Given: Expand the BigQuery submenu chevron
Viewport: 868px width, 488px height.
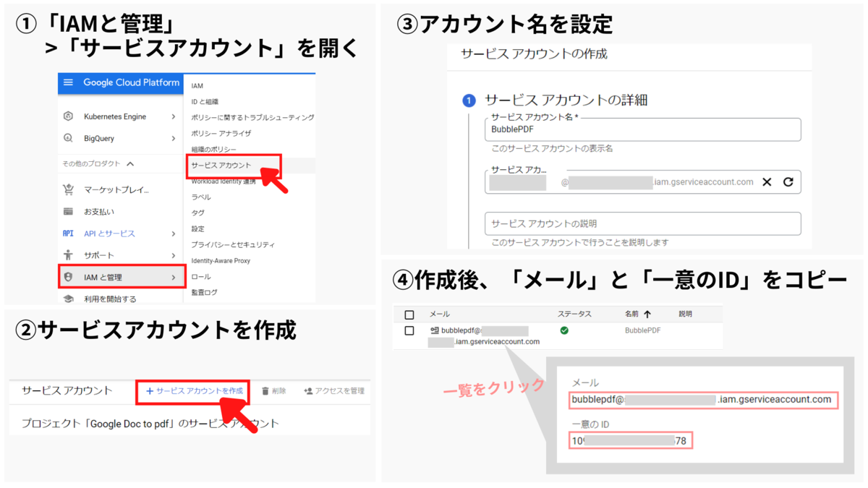Looking at the screenshot, I should (174, 138).
